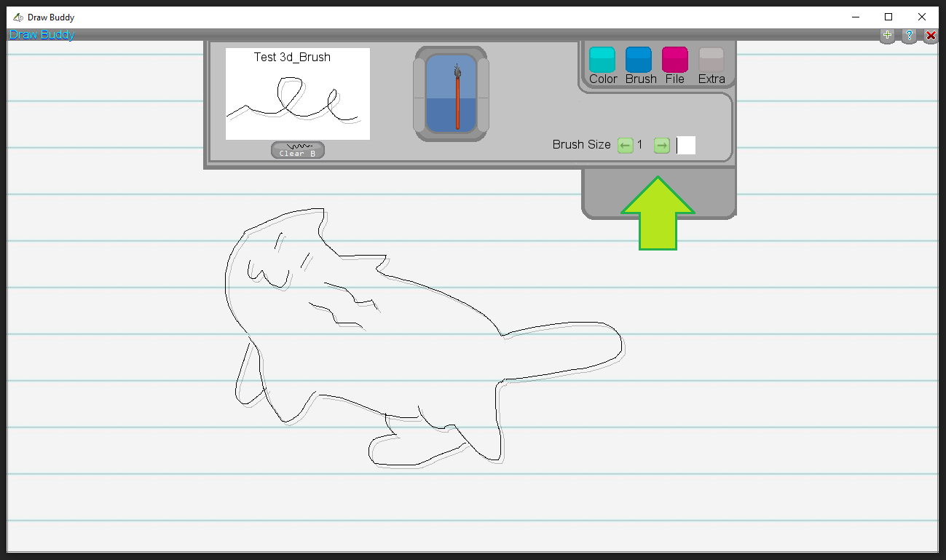
Task: Click the brush size value 1
Action: pyautogui.click(x=640, y=145)
